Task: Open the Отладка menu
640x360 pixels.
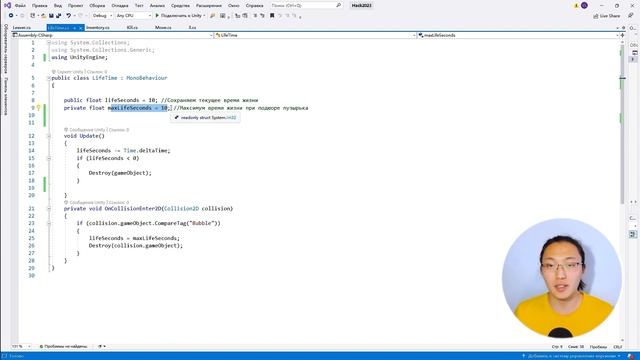Action: coord(120,5)
